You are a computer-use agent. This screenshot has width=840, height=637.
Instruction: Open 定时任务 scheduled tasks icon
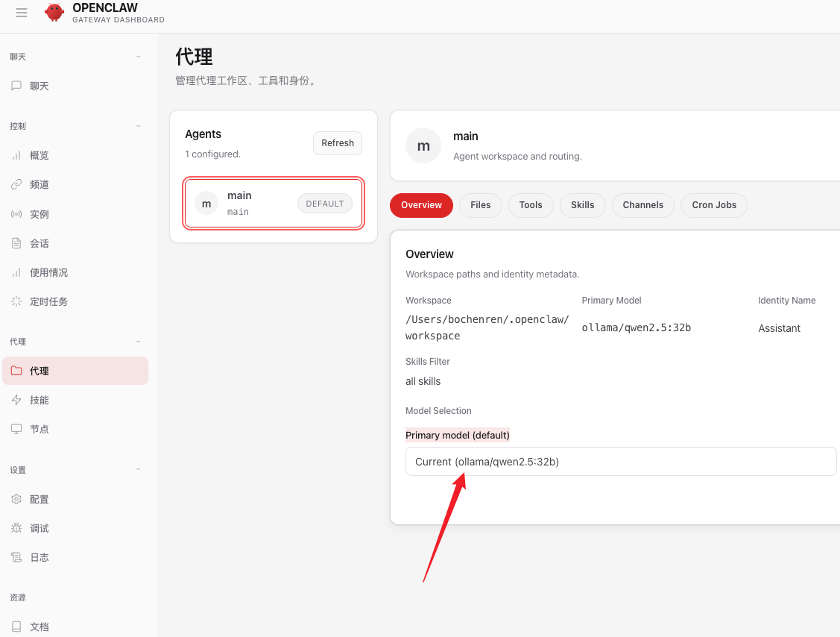point(16,302)
